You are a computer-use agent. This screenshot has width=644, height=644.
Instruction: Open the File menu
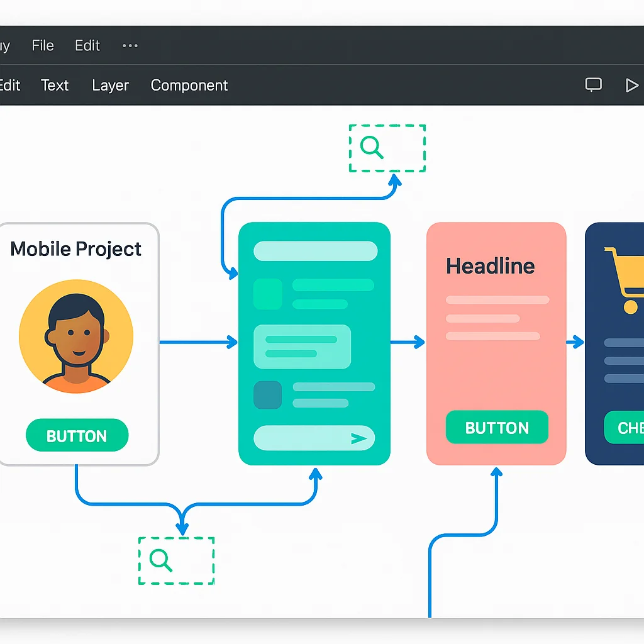(42, 45)
